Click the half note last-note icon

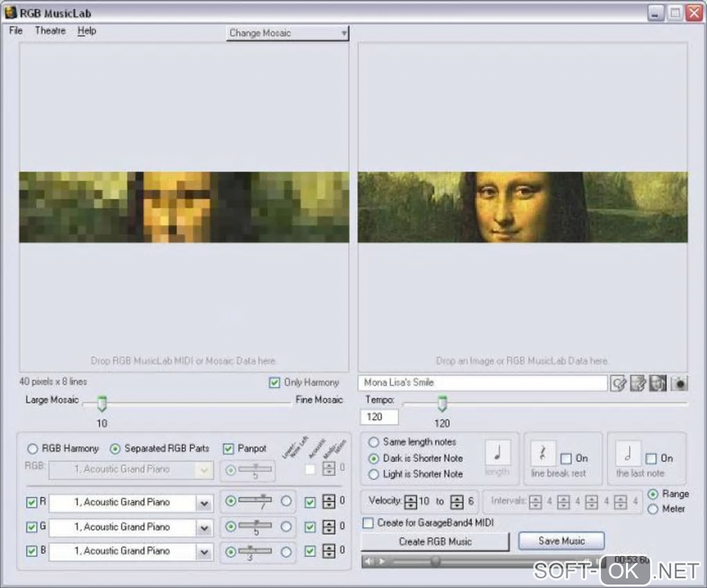click(628, 453)
